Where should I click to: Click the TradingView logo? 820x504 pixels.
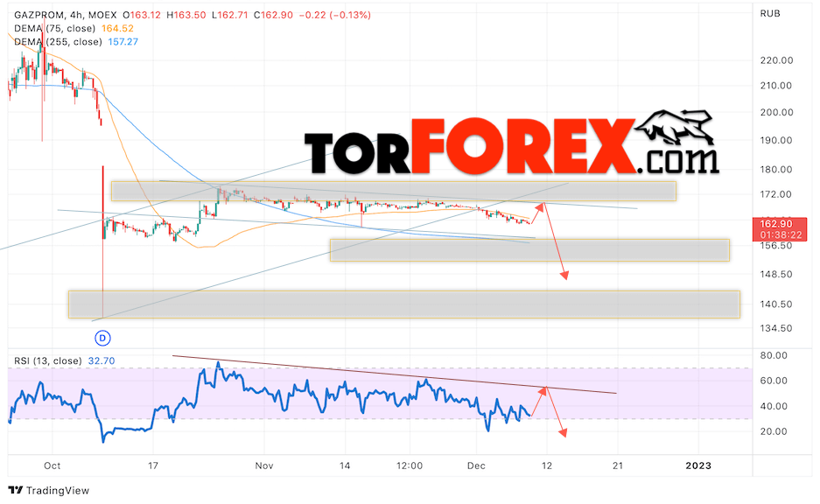coord(49,490)
